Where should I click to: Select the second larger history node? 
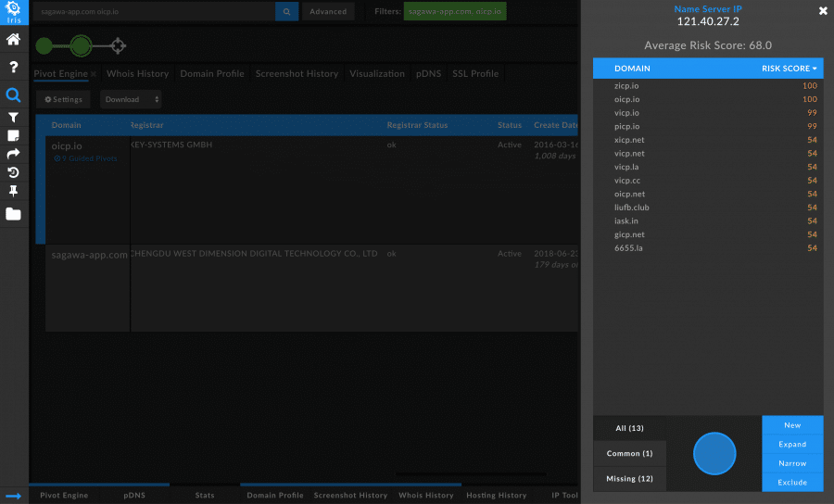point(81,46)
